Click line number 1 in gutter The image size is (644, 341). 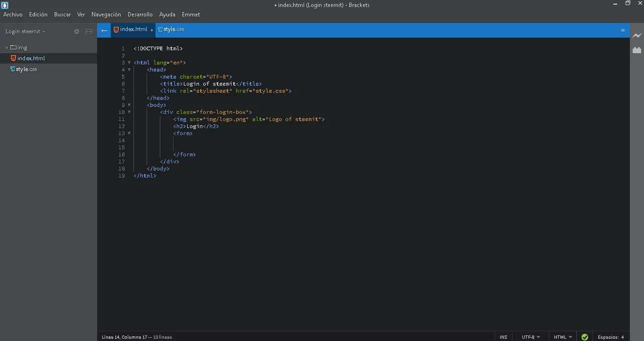pos(123,49)
